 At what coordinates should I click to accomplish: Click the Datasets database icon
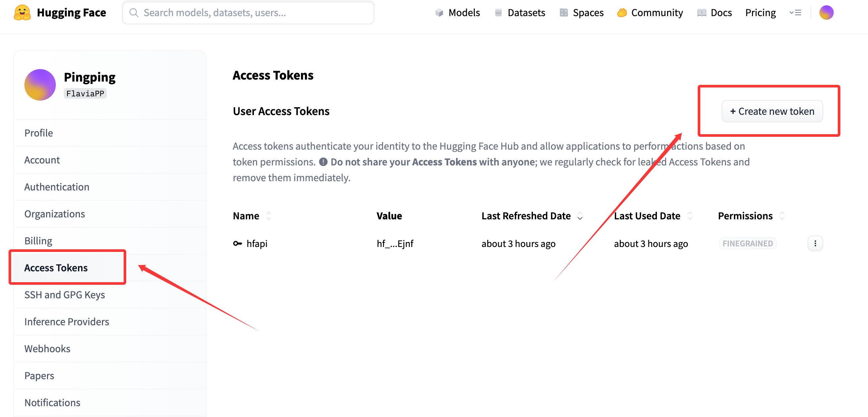pyautogui.click(x=498, y=13)
